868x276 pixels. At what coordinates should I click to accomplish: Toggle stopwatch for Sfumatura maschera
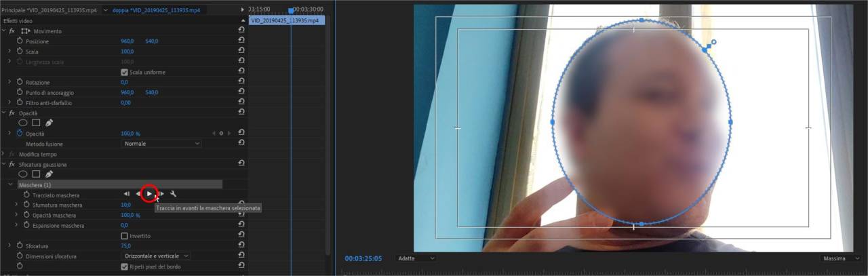point(27,205)
